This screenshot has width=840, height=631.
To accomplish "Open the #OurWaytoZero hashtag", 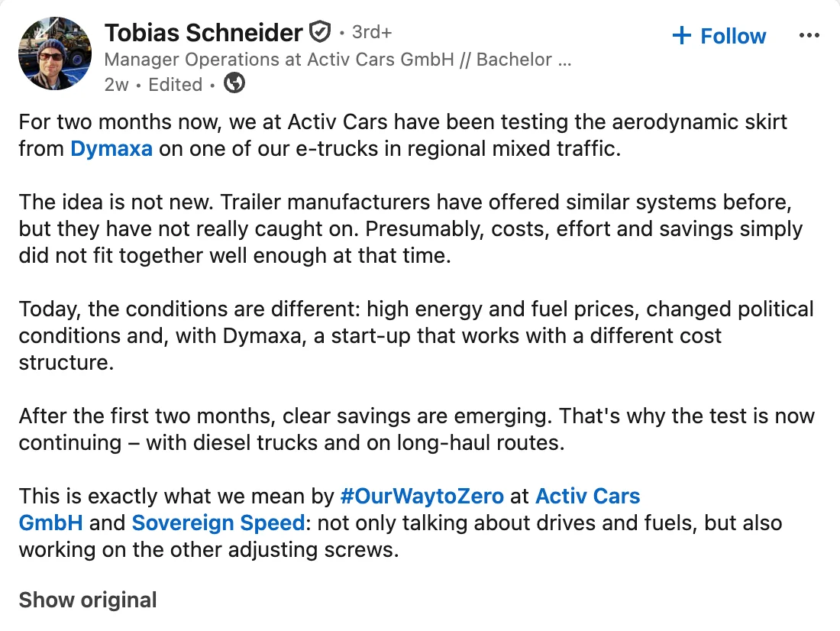I will 422,496.
